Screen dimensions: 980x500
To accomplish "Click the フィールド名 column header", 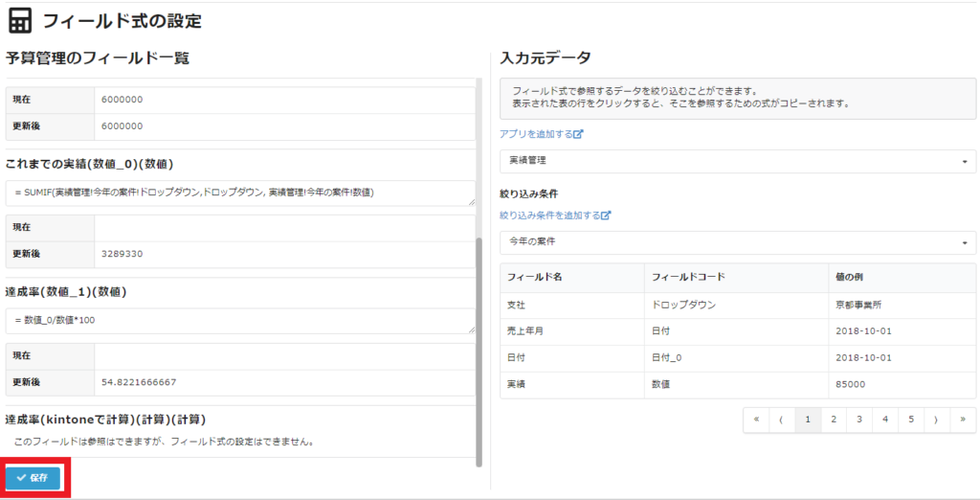I will (x=572, y=277).
